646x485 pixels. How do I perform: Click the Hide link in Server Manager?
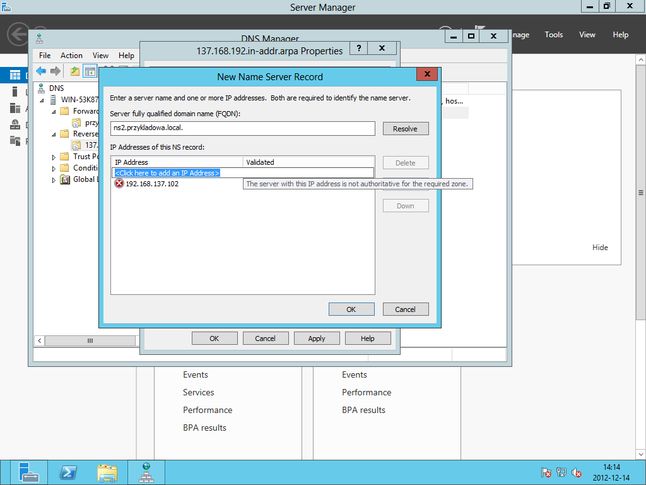click(x=600, y=247)
